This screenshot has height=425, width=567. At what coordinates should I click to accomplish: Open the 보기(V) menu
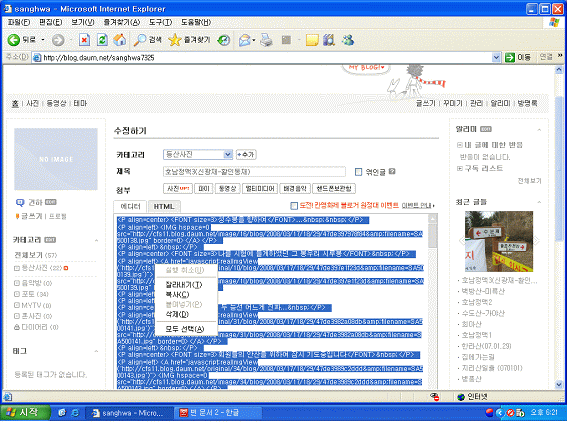tap(82, 22)
